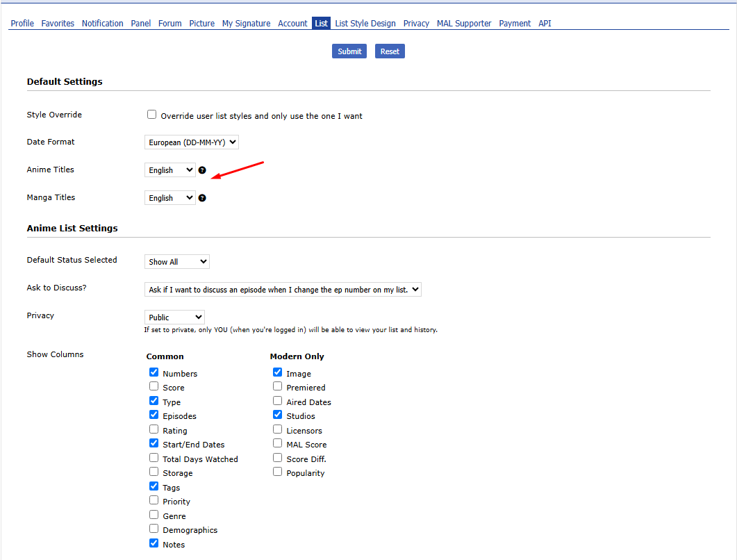
Task: Open the Ask to Discuss dropdown
Action: tap(283, 290)
